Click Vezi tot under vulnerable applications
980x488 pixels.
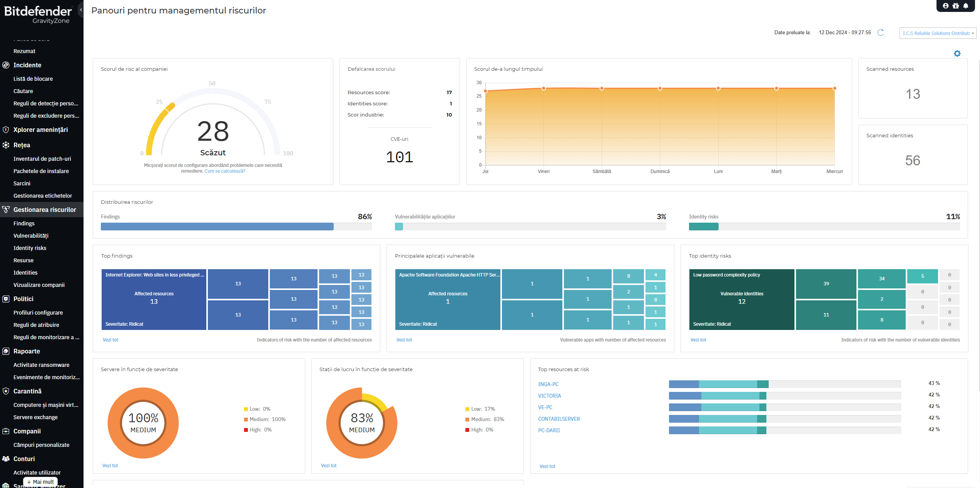[x=404, y=340]
